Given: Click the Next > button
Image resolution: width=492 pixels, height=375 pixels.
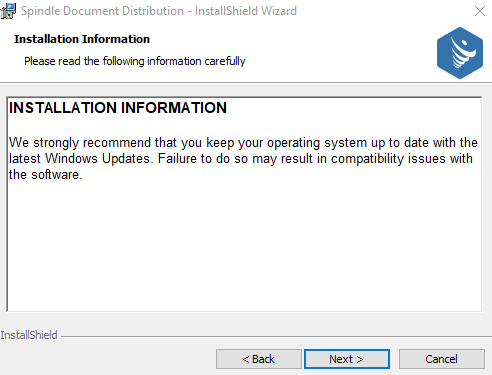Looking at the screenshot, I should (x=347, y=359).
